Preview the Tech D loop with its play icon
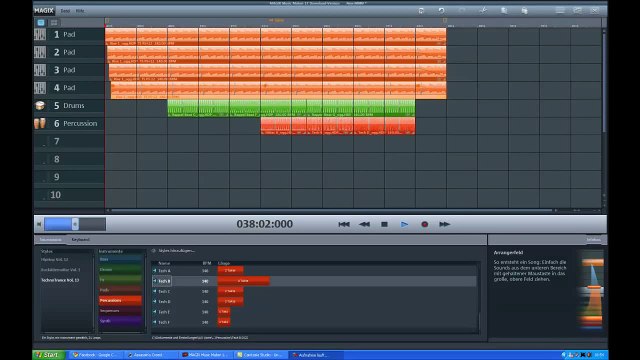 tap(155, 301)
